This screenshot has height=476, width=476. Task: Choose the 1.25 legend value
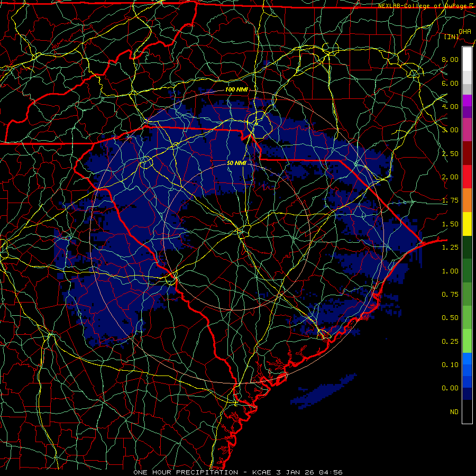(x=450, y=248)
